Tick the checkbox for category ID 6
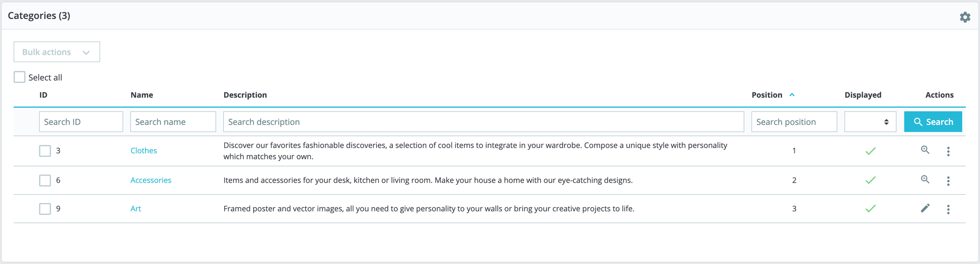The width and height of the screenshot is (980, 264). [45, 181]
